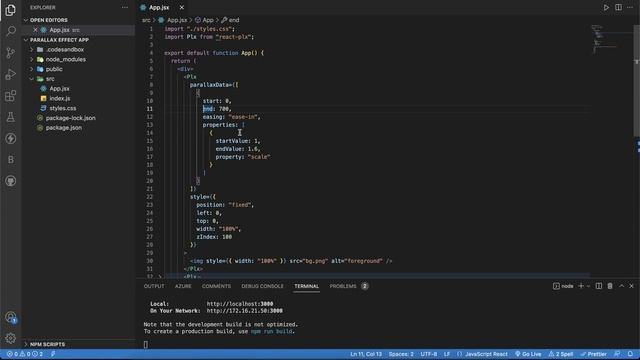Open the Source Control view
Viewport: 640px width, 360px height.
(11, 53)
